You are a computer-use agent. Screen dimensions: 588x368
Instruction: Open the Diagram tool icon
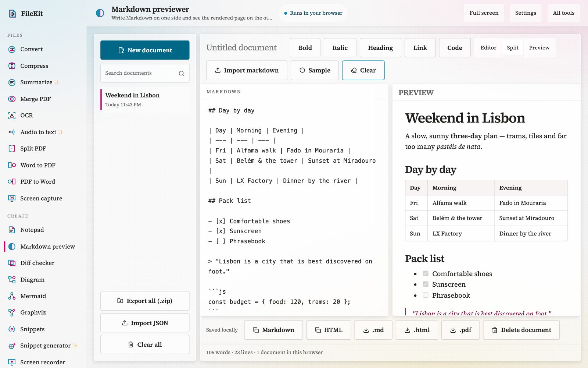[12, 280]
